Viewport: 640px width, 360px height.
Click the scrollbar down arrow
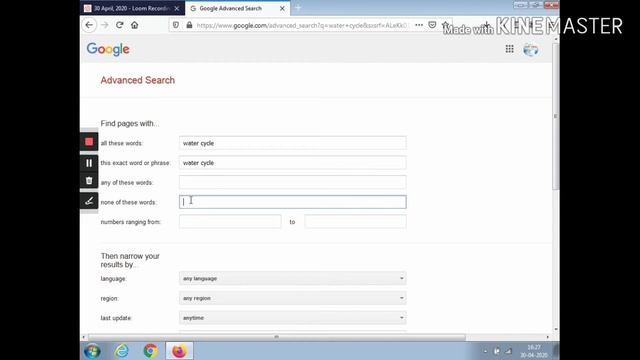pyautogui.click(x=556, y=329)
